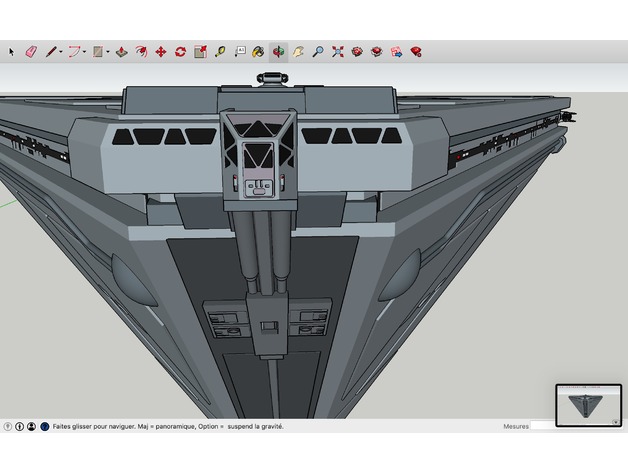Activate the Push/Pull tool
Screen dimensions: 628x472
tap(121, 52)
